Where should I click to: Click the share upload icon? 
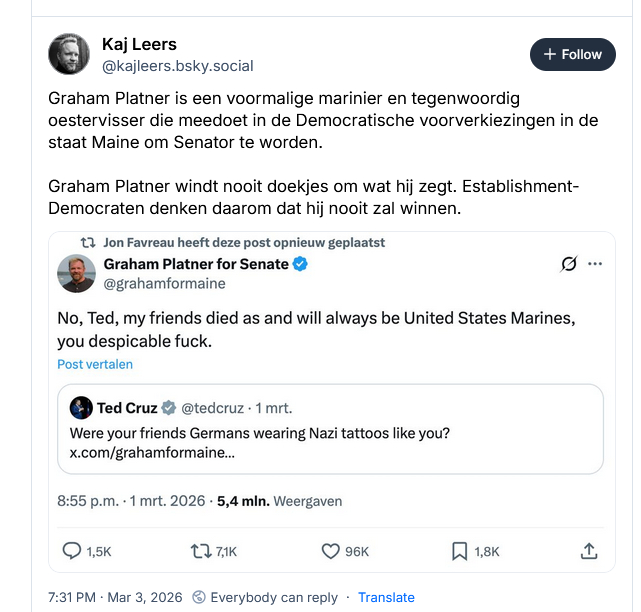pyautogui.click(x=590, y=550)
